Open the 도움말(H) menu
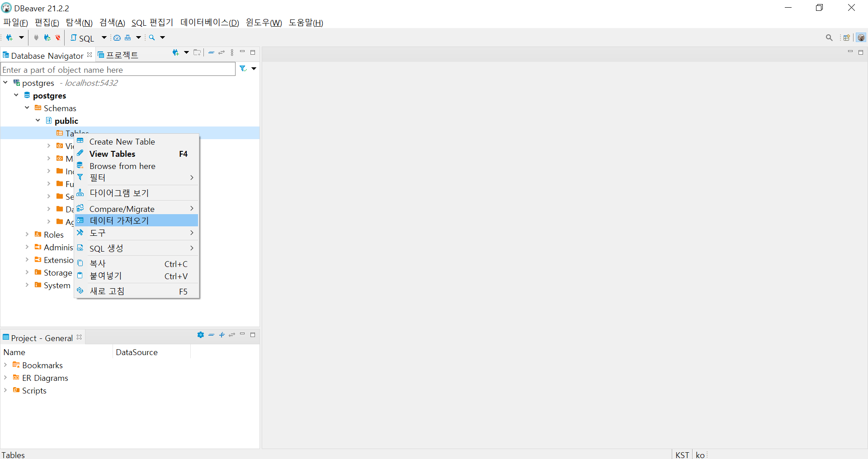Viewport: 868px width, 459px height. pos(306,23)
